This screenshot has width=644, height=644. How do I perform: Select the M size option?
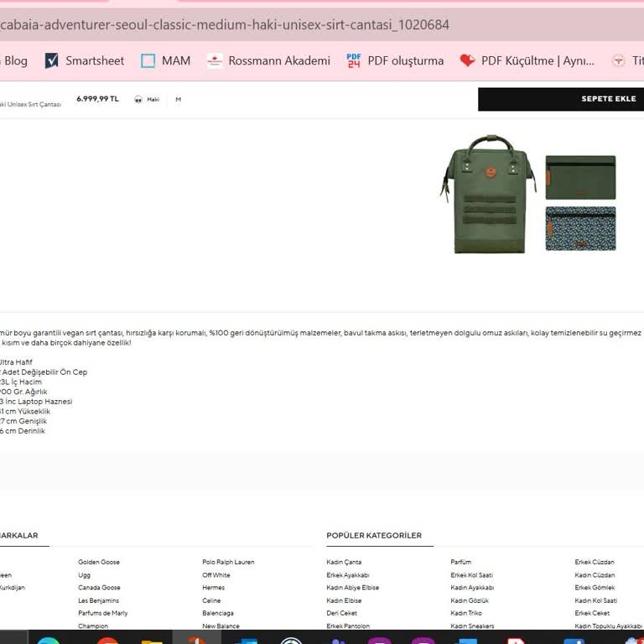178,99
